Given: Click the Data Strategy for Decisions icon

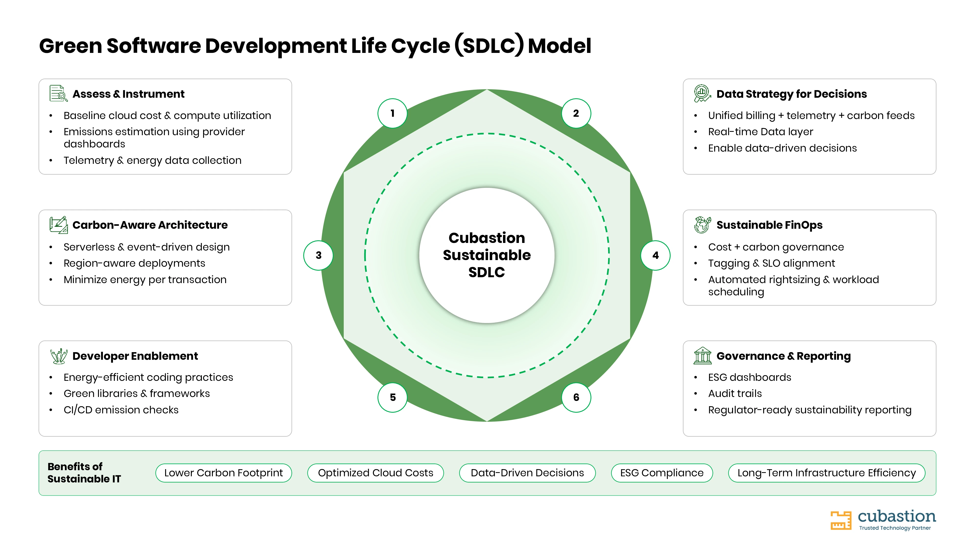Looking at the screenshot, I should click(x=702, y=94).
